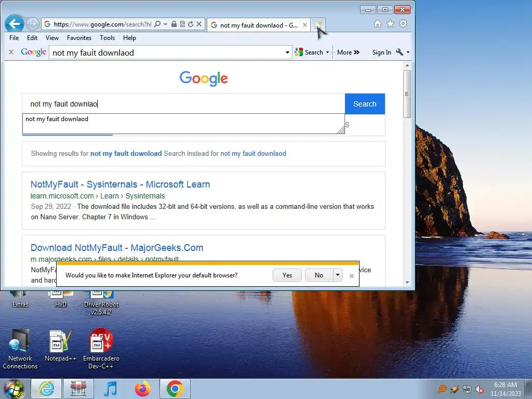Screen dimensions: 532x399
Task: Open the address bar autocomplete dropdown arrow
Action: point(166,24)
